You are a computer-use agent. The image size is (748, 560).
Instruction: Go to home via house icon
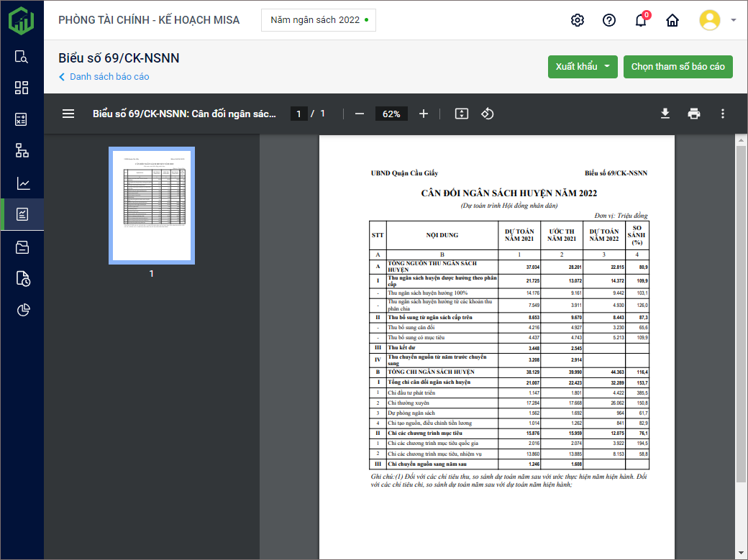[x=672, y=20]
